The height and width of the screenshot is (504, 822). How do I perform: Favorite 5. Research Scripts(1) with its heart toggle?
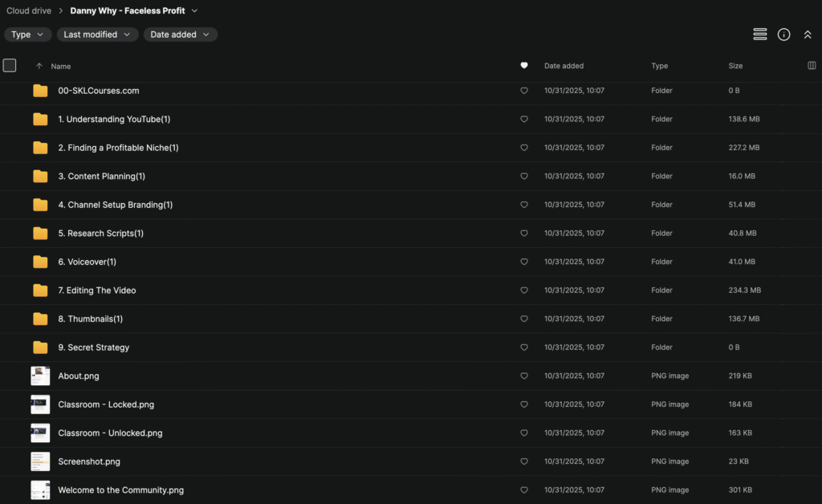tap(524, 233)
